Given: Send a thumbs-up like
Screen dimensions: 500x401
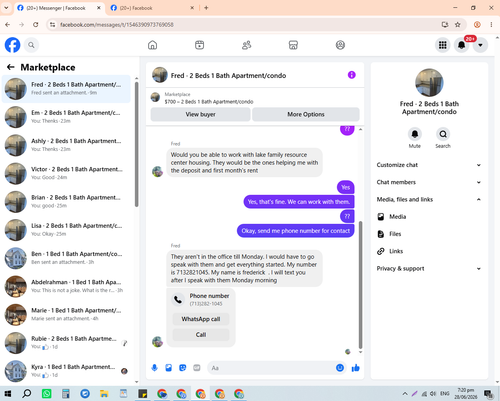Looking at the screenshot, I should click(x=356, y=368).
